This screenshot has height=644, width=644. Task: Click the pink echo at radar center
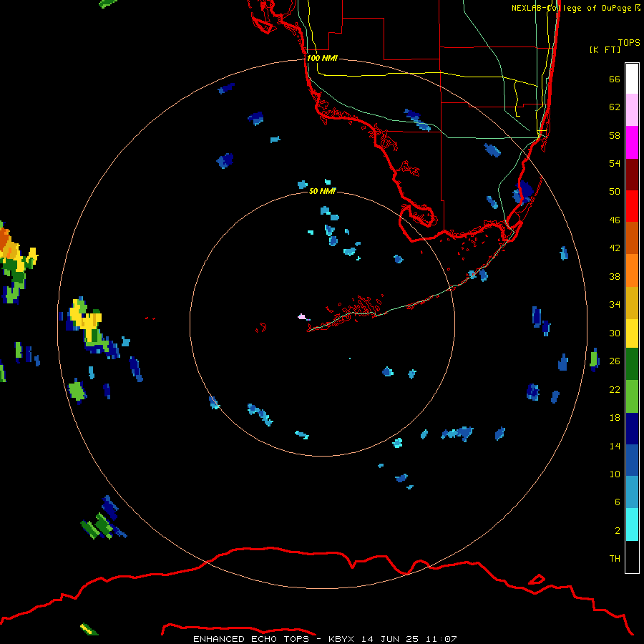coord(303,317)
